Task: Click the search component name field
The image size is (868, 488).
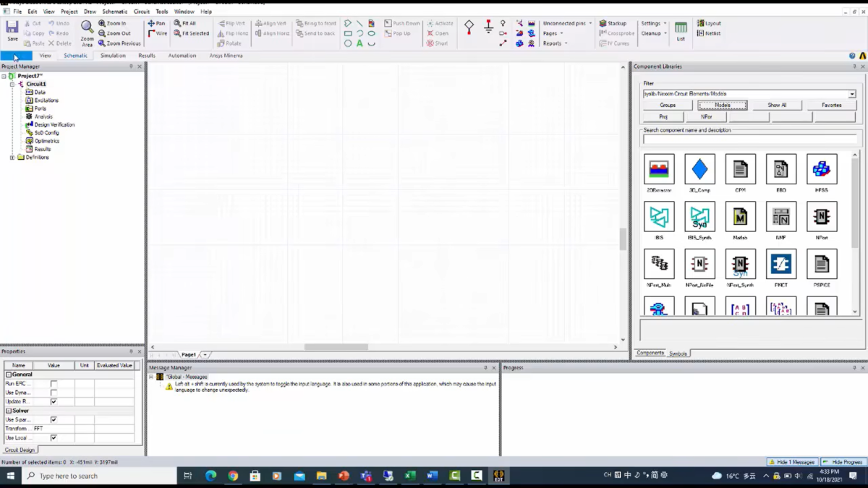Action: point(749,139)
